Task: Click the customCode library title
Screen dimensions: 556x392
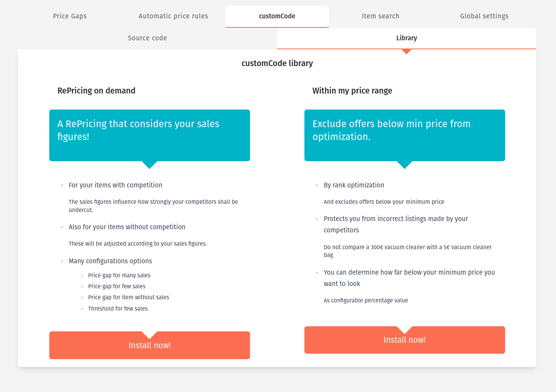Action: pyautogui.click(x=277, y=63)
